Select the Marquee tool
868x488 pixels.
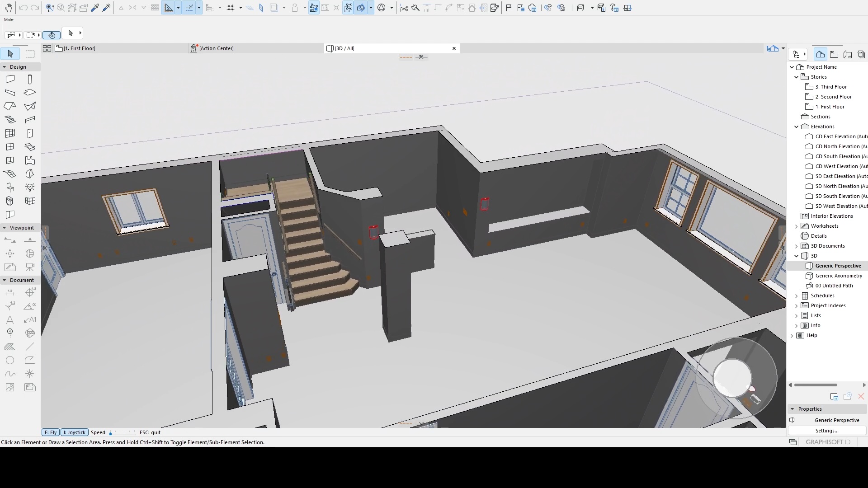[x=30, y=54]
